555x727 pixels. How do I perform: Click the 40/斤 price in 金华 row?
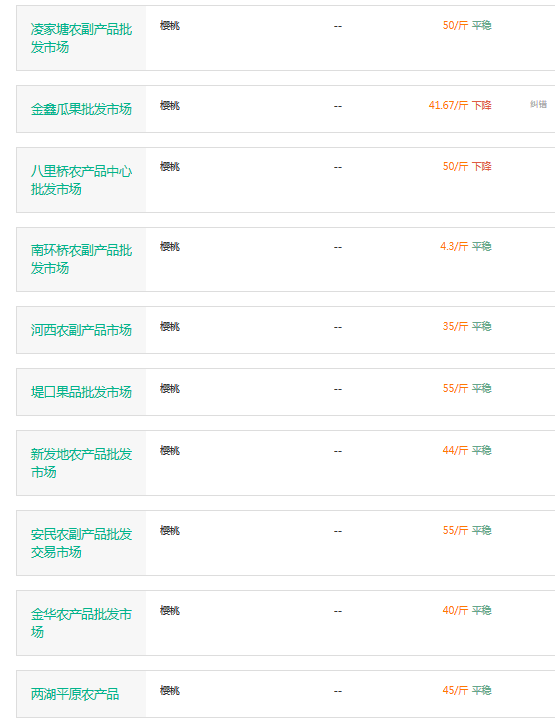point(455,610)
